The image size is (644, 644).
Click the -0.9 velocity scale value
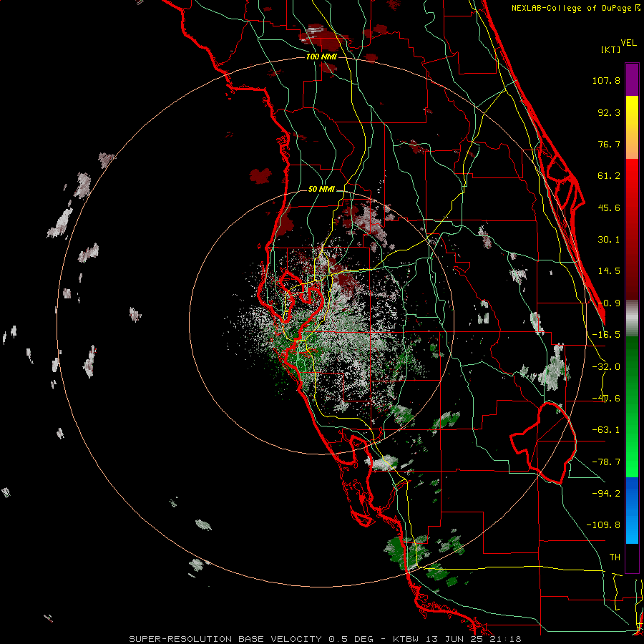[609, 303]
